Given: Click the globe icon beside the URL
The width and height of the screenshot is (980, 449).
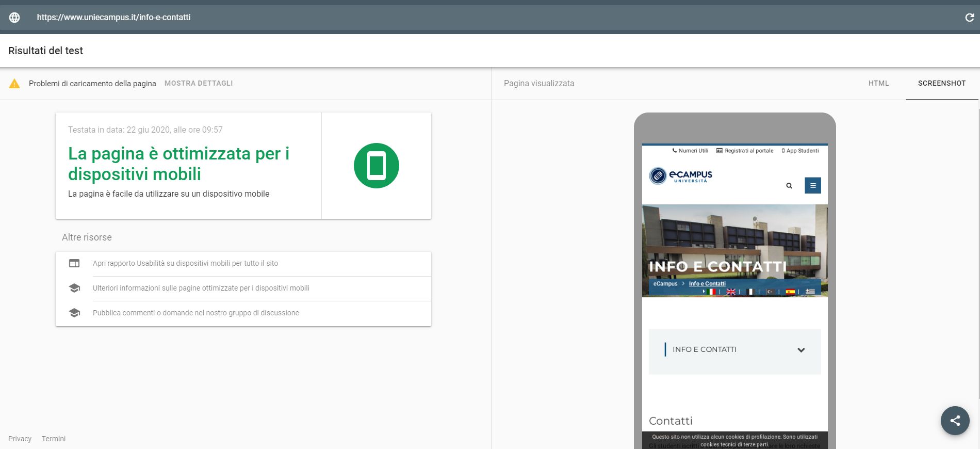Looking at the screenshot, I should click(x=14, y=17).
